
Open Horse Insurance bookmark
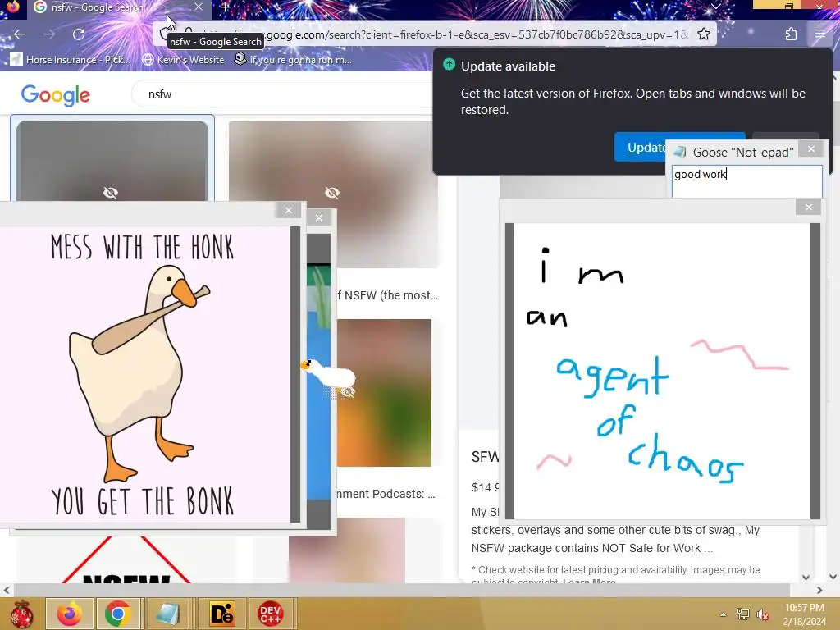(71, 59)
